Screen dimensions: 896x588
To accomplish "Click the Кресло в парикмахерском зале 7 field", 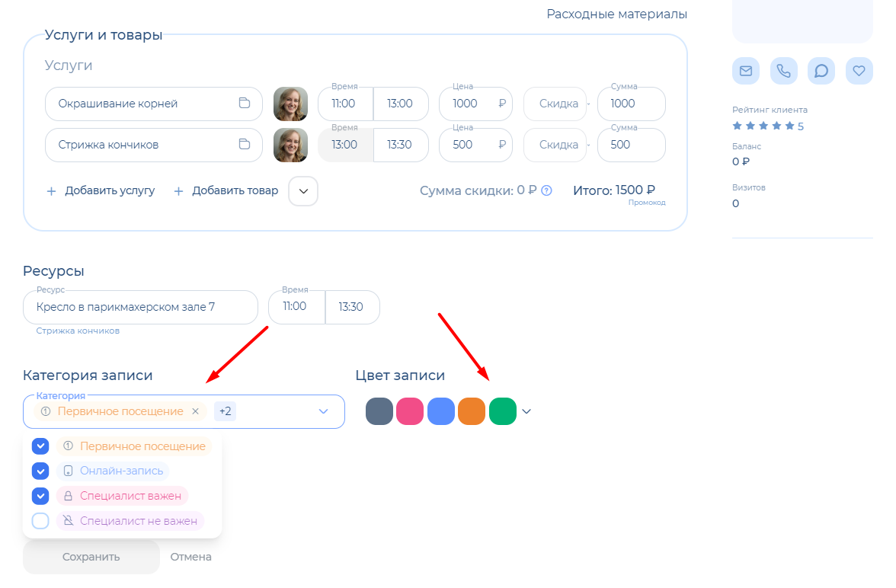I will pos(141,307).
